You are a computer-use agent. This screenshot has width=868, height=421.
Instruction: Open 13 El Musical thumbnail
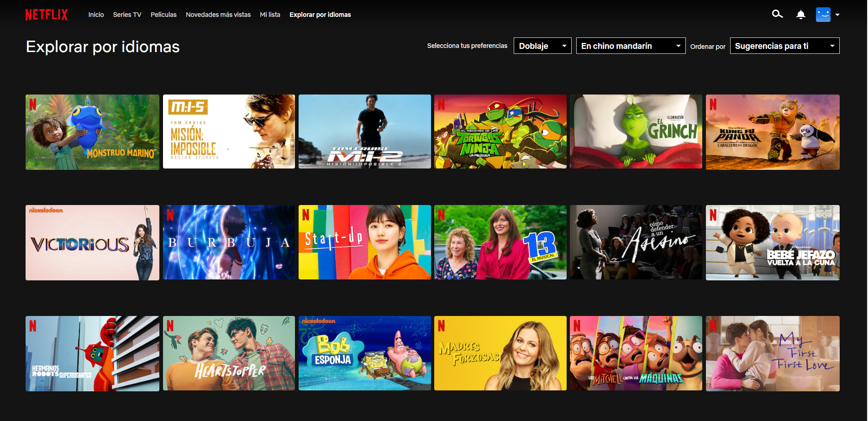tap(500, 242)
